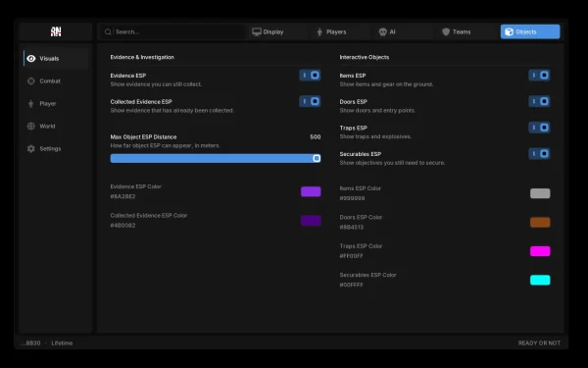The height and width of the screenshot is (368, 588).
Task: Click the Display tab monitor icon
Action: click(257, 32)
